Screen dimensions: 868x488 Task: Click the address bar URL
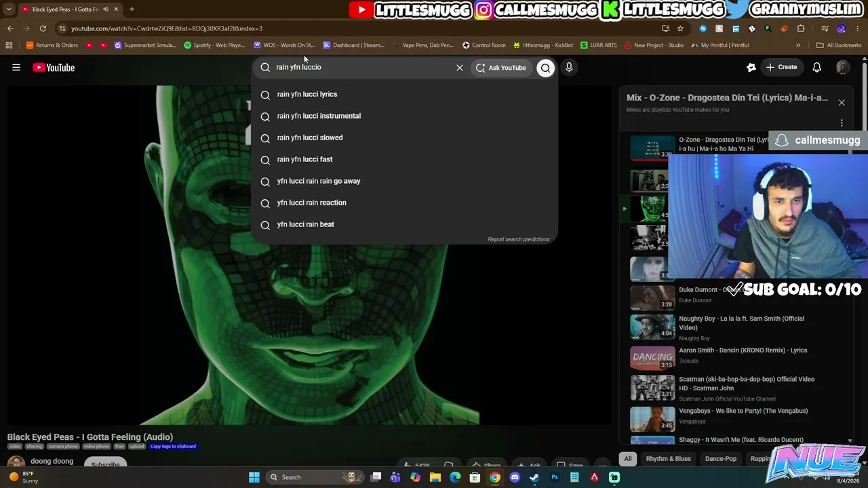coord(166,28)
